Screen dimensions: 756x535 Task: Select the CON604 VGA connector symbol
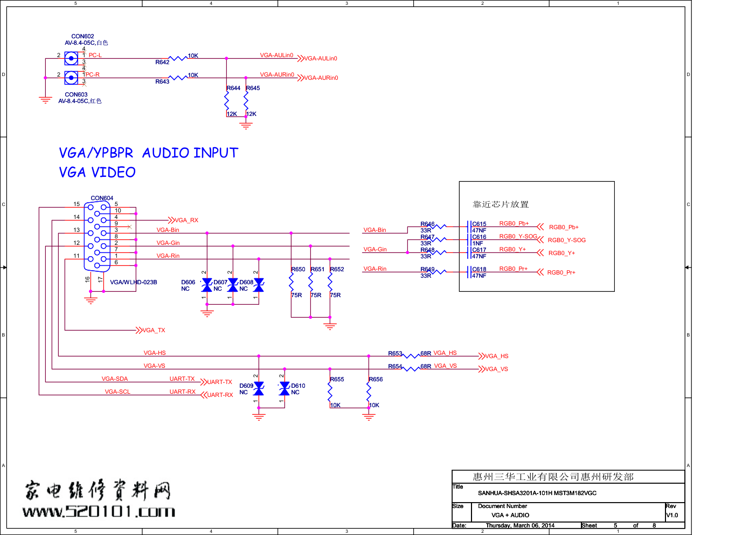tap(97, 237)
